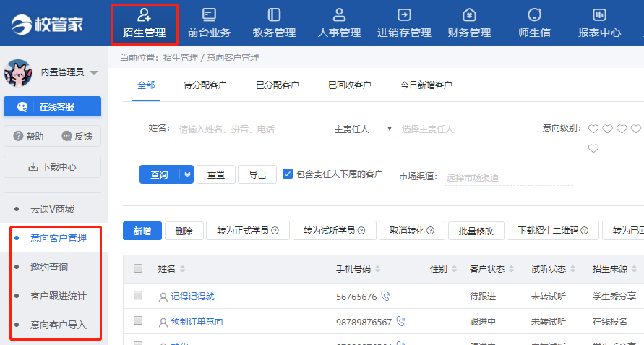Click phone call icon beside 56765676
The height and width of the screenshot is (345, 644).
point(385,296)
